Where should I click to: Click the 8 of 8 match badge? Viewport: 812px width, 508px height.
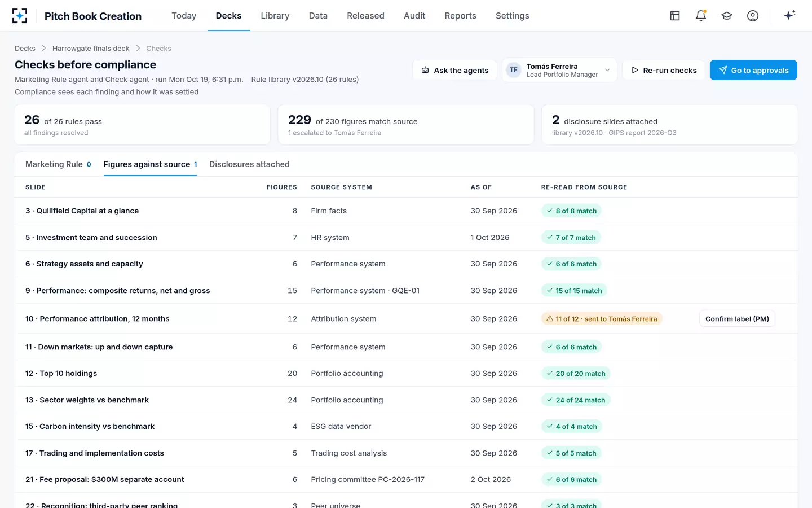coord(571,211)
